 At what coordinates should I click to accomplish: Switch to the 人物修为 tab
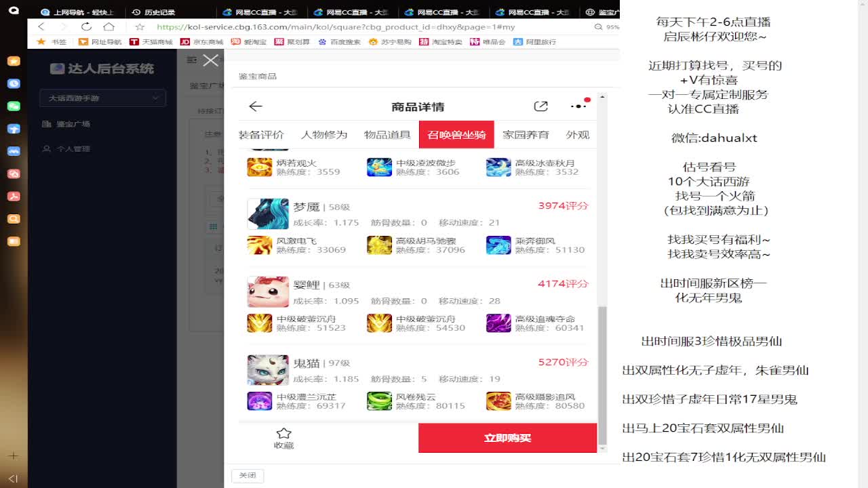coord(324,134)
